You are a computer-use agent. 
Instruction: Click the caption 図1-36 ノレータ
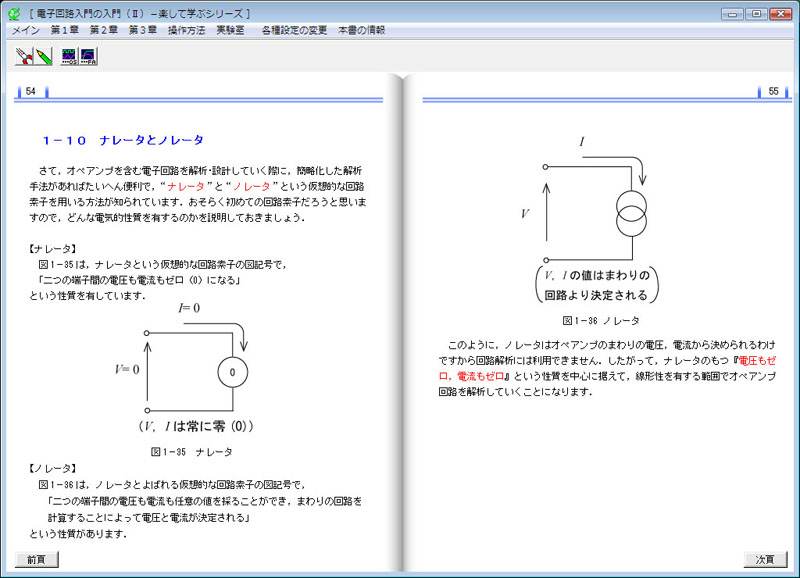tap(601, 321)
